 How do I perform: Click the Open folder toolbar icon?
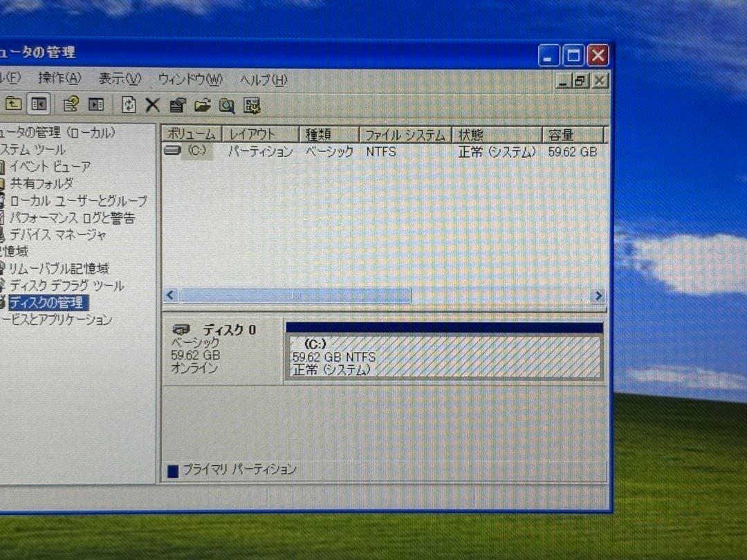pyautogui.click(x=203, y=105)
